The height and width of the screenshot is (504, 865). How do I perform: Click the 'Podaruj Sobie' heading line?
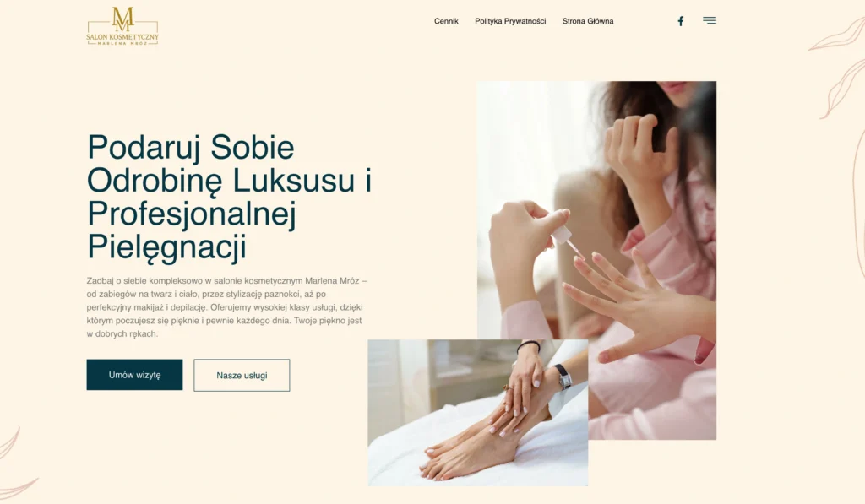coord(191,147)
